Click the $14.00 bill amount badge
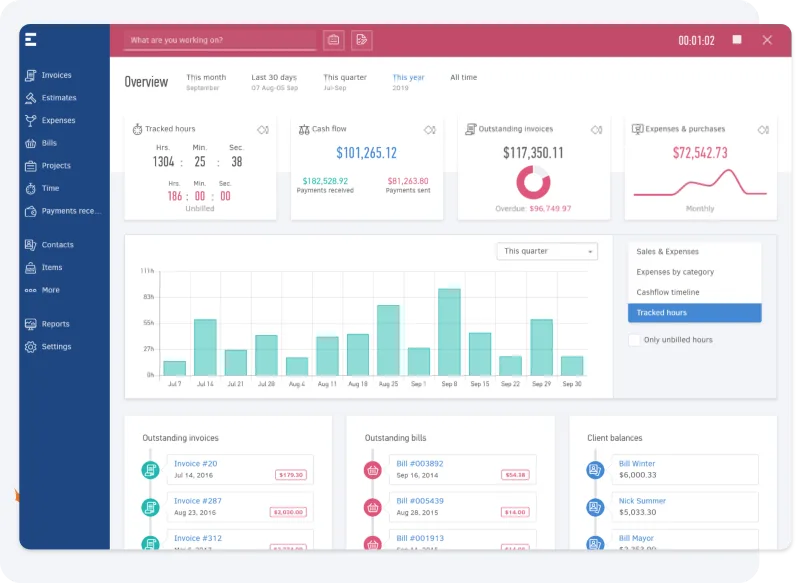Image resolution: width=800 pixels, height=583 pixels. (x=515, y=512)
